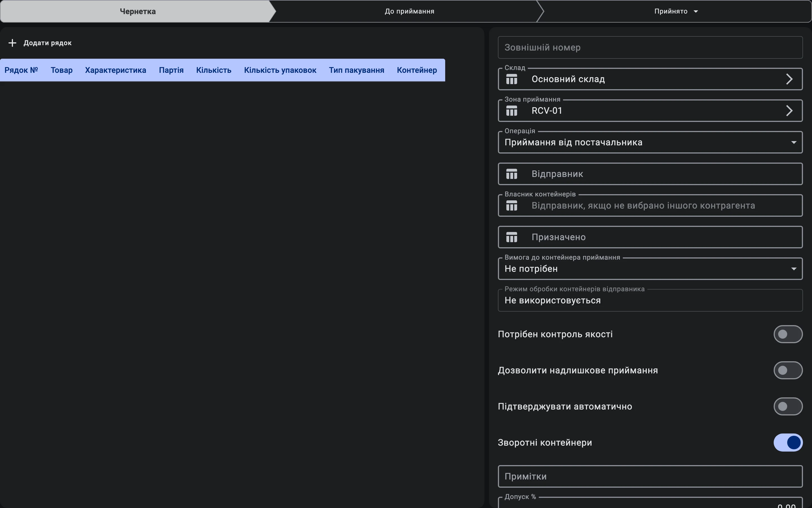
Task: Open the Склад table icon
Action: pos(511,79)
